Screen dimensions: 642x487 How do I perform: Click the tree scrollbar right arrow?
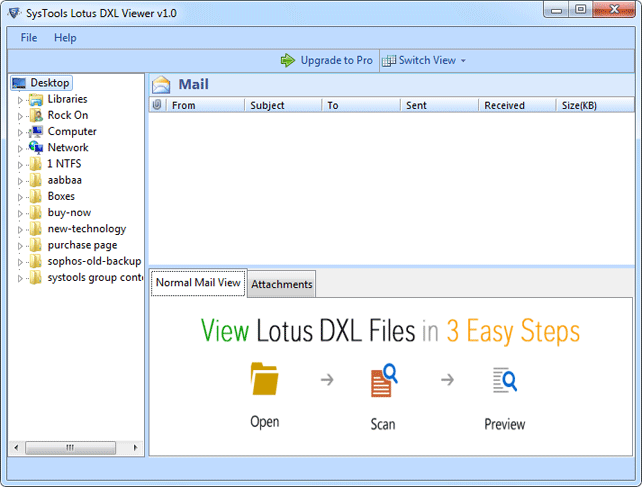click(136, 447)
